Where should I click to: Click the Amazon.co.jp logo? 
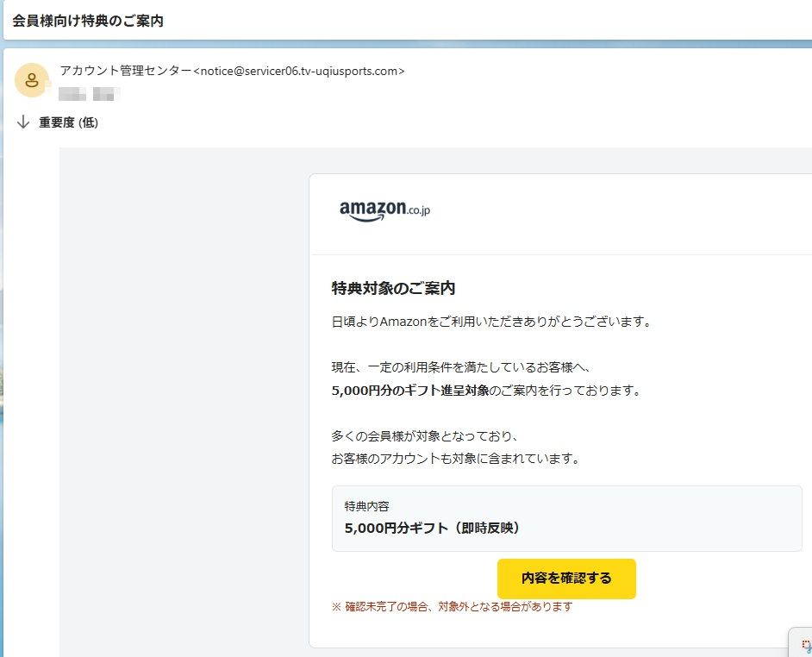point(384,207)
